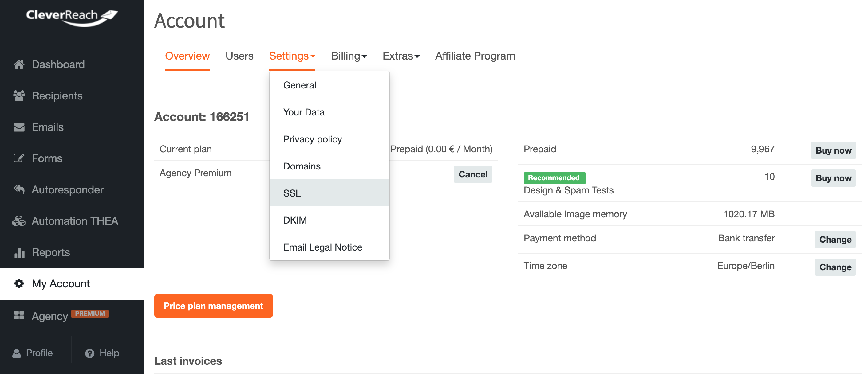Open the Help question mark icon
868x374 pixels.
(90, 353)
